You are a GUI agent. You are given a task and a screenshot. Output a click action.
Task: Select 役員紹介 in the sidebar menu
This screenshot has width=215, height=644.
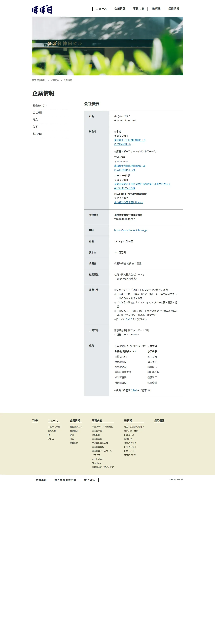pos(51,134)
